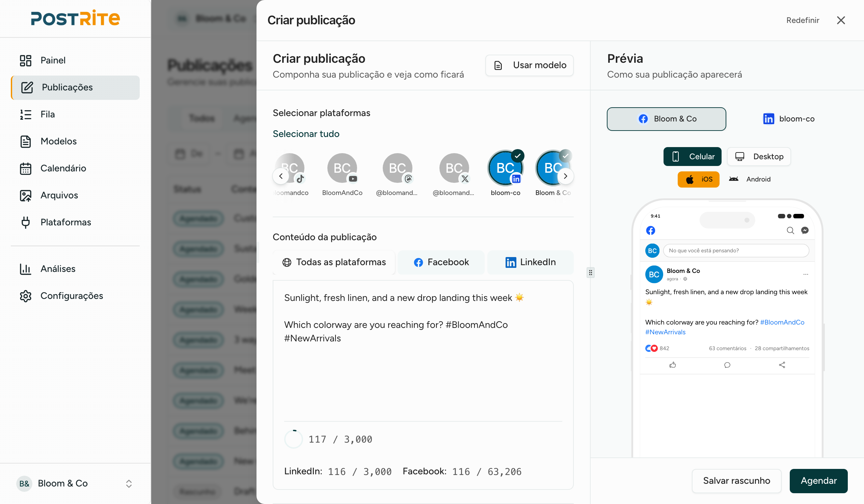
Task: Deselect the Bloom & Co Facebook account
Action: pyautogui.click(x=553, y=168)
